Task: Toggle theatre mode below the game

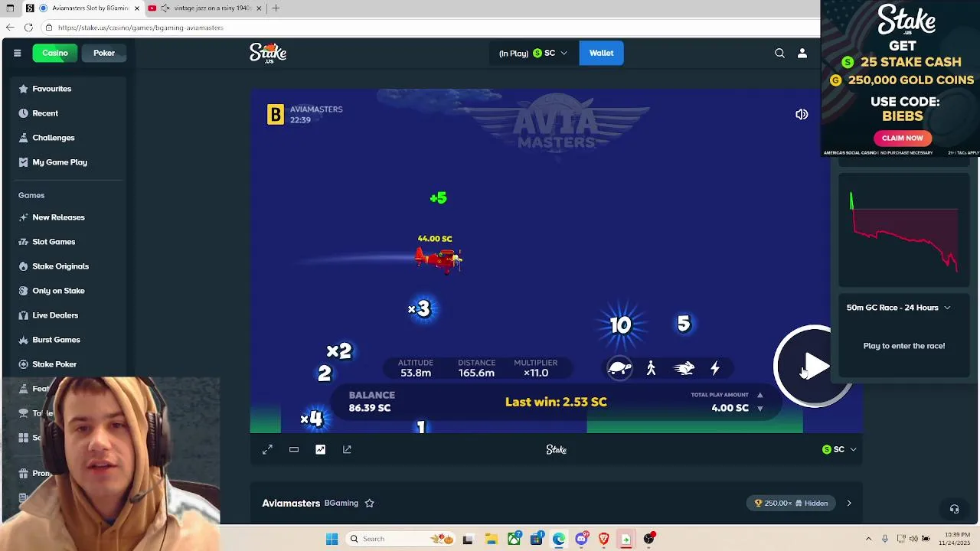Action: 294,449
